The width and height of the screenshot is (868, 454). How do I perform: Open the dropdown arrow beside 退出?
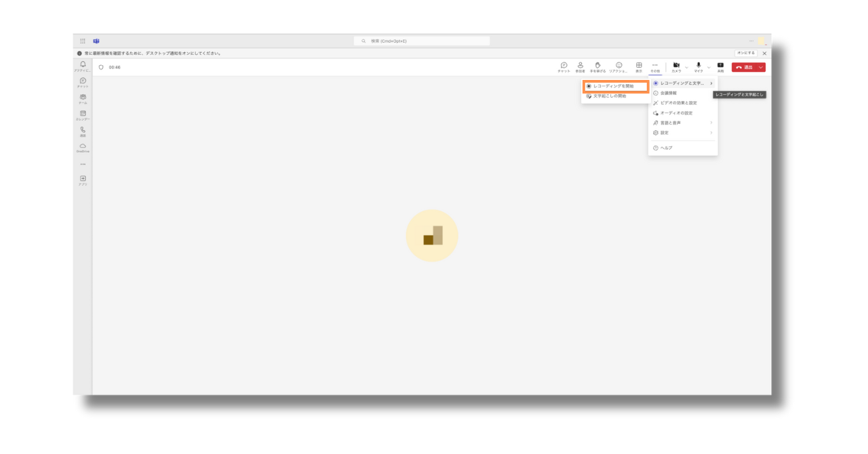coord(761,67)
